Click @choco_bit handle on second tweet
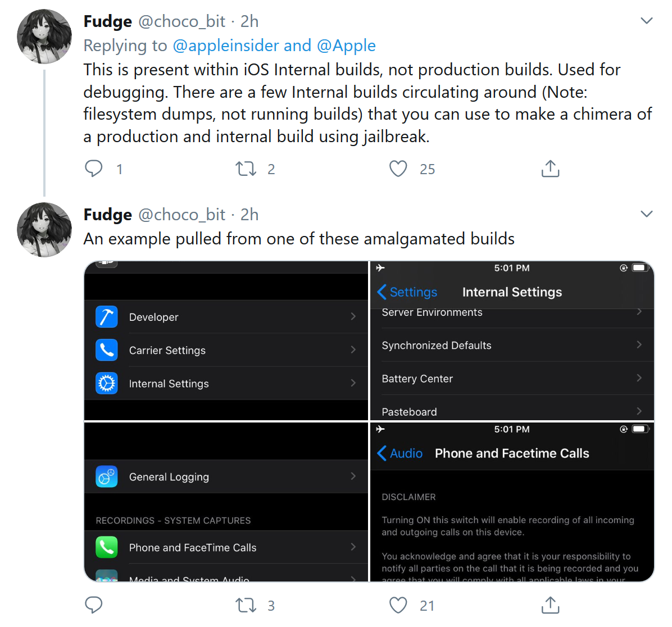This screenshot has width=672, height=627. pos(181,215)
